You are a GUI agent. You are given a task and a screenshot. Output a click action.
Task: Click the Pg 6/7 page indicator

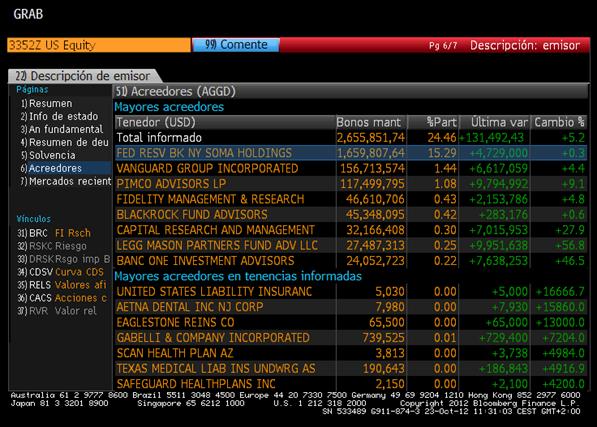click(443, 46)
